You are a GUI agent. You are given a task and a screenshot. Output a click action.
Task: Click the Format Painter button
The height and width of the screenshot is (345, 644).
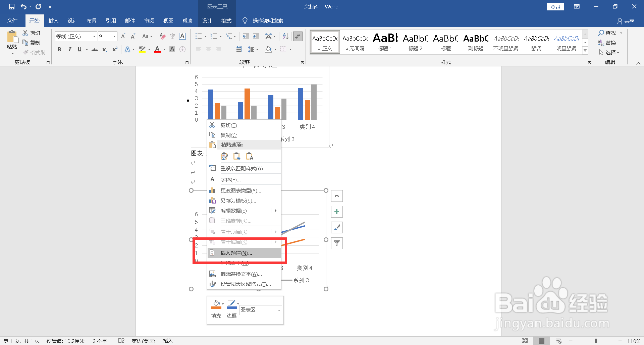pos(34,52)
